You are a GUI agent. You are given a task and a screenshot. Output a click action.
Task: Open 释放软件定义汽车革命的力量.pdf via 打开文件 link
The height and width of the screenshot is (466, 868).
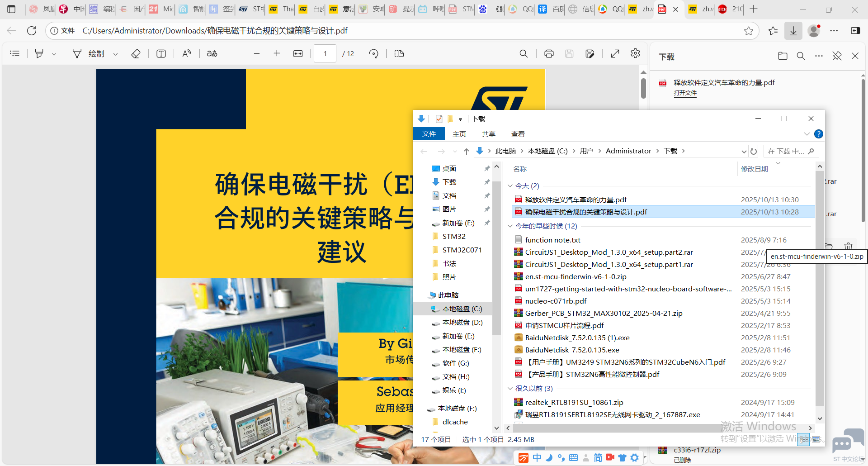click(685, 93)
